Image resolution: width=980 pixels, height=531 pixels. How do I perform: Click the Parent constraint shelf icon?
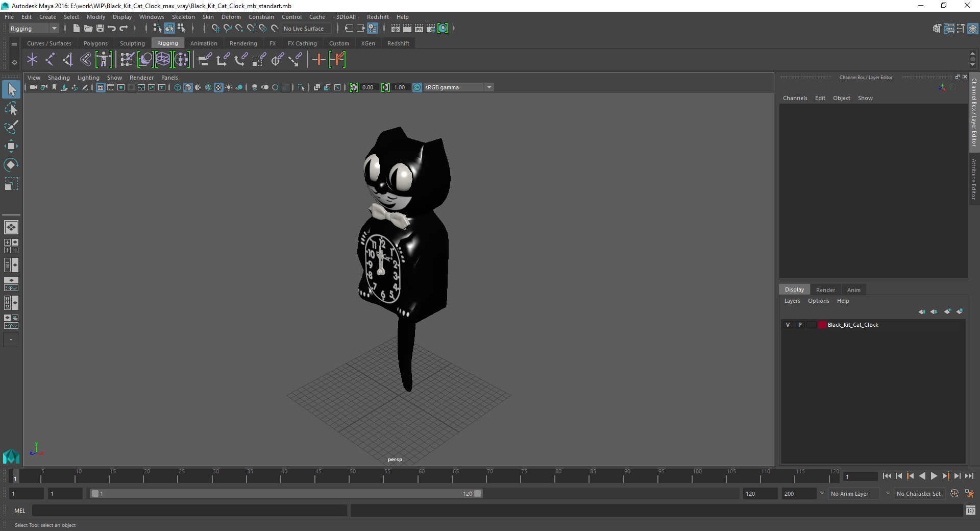pos(205,60)
